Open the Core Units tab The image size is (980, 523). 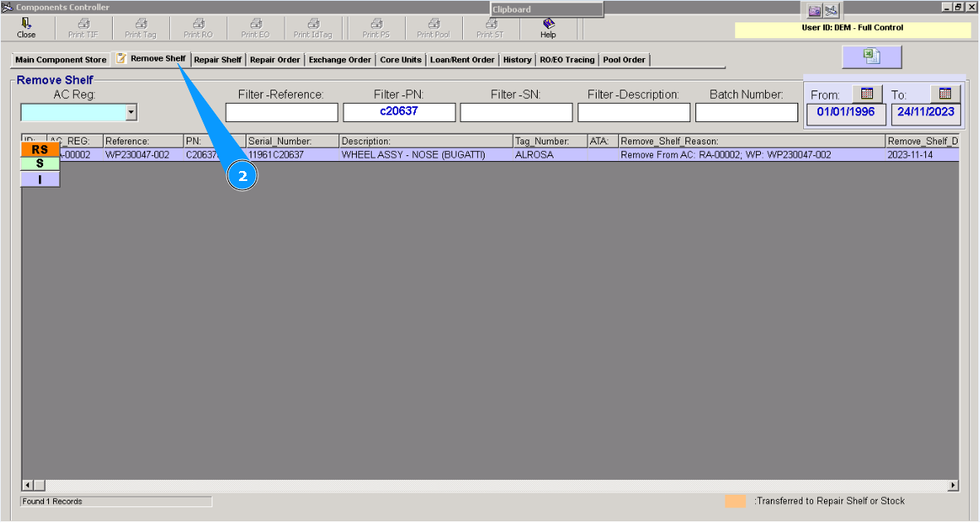tap(401, 60)
